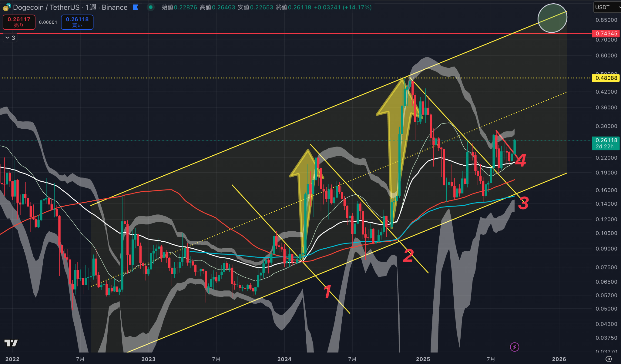Viewport: 621px width, 364px height.
Task: Click the 0.60000 price scale label
Action: click(x=606, y=55)
